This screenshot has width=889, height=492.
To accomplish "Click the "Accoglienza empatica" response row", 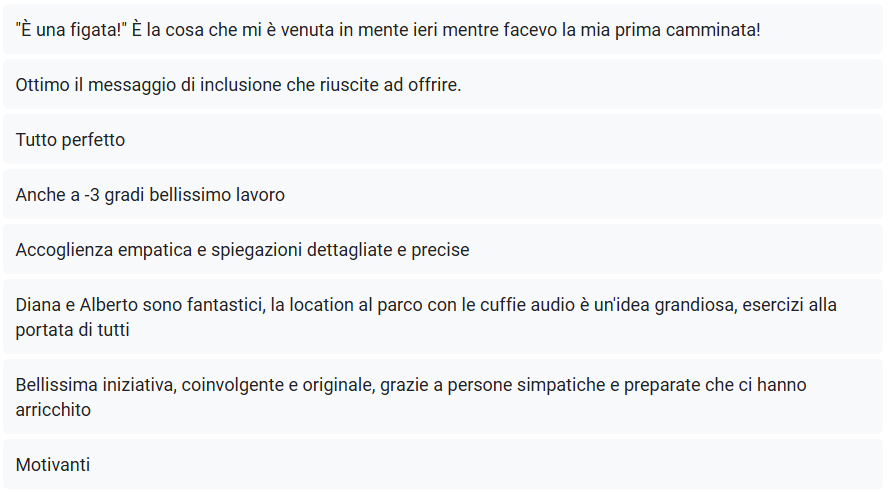I will 444,250.
